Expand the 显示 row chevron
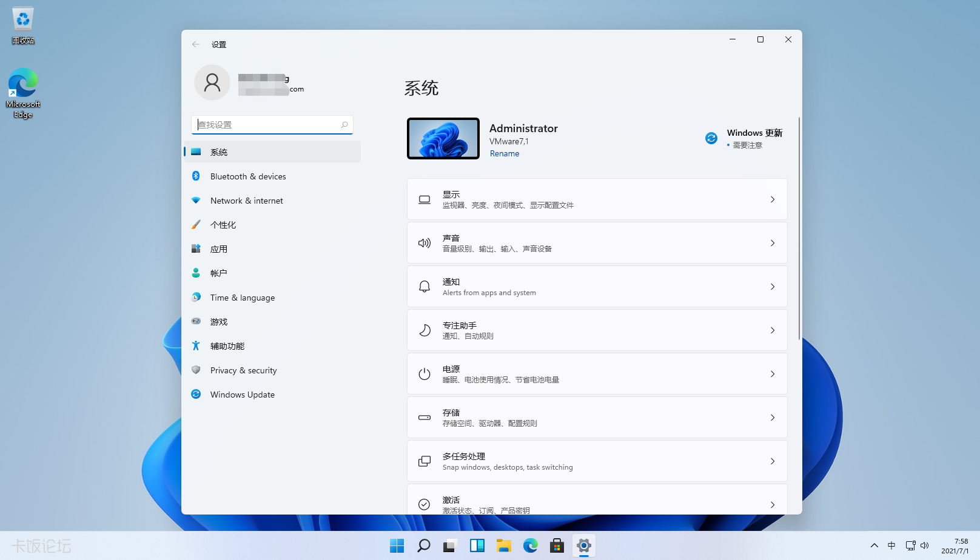This screenshot has width=980, height=560. [773, 199]
